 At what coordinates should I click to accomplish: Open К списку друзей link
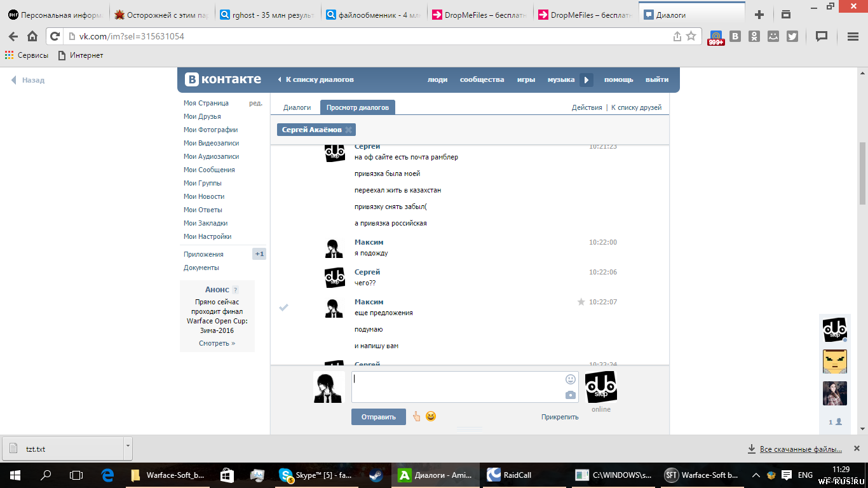pyautogui.click(x=636, y=107)
